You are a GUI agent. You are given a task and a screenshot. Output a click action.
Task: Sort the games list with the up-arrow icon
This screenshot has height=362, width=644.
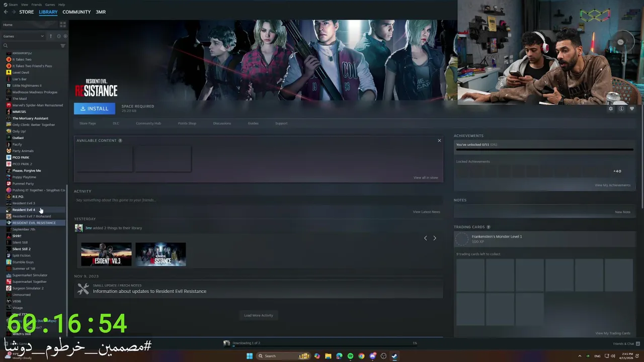coord(50,36)
